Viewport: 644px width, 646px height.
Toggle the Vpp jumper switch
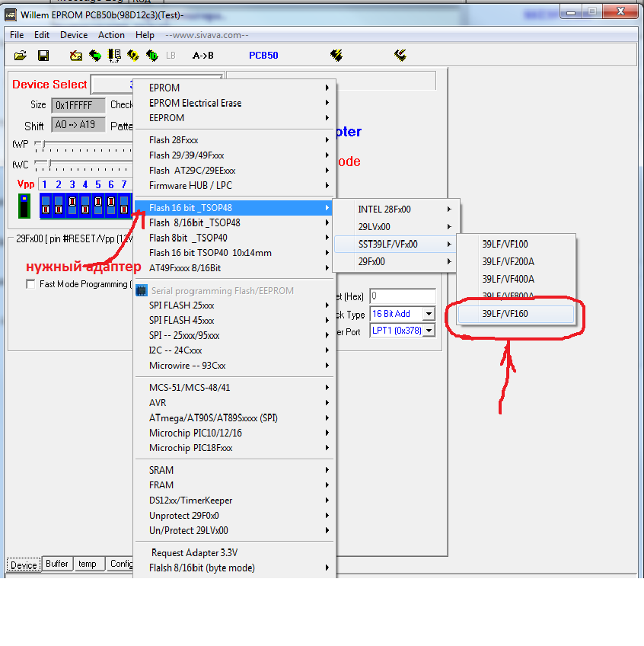24,206
